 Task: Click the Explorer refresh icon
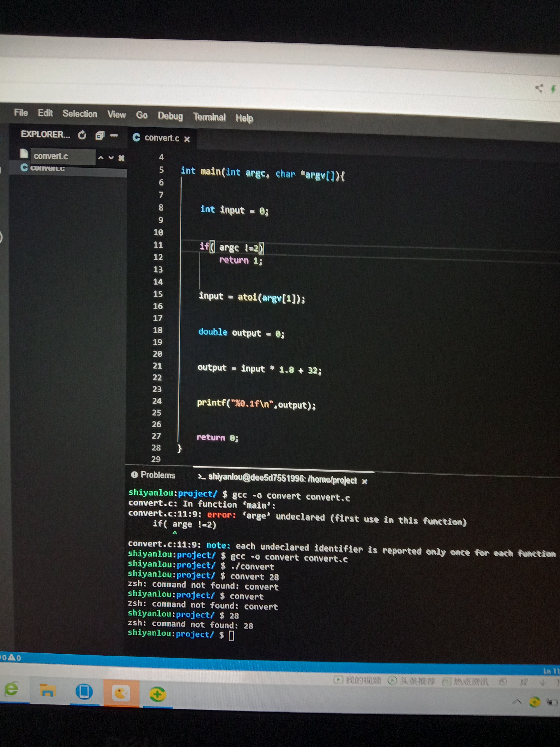[82, 135]
